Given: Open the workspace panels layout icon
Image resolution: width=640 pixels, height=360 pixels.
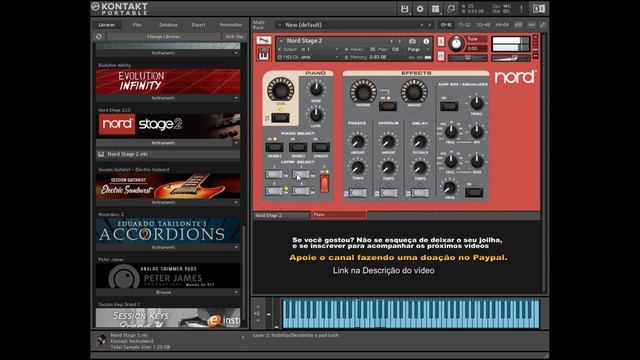Looking at the screenshot, I should point(436,9).
